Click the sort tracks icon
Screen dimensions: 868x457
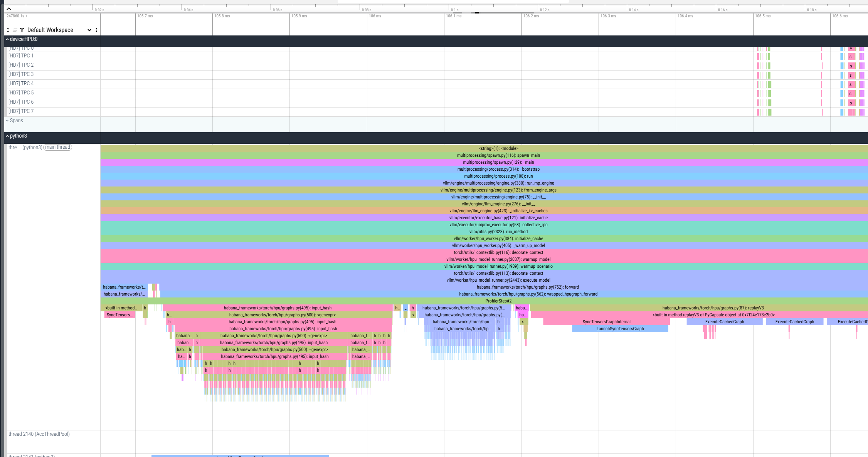coord(15,30)
